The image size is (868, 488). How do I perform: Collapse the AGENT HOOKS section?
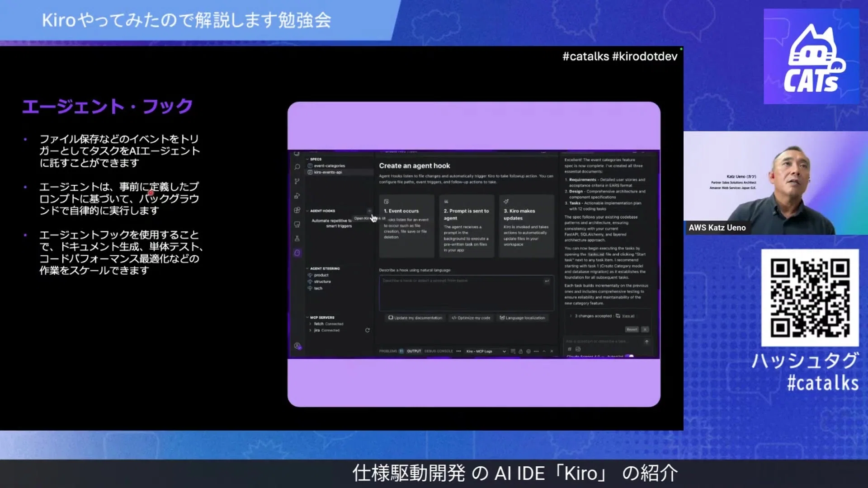click(321, 211)
